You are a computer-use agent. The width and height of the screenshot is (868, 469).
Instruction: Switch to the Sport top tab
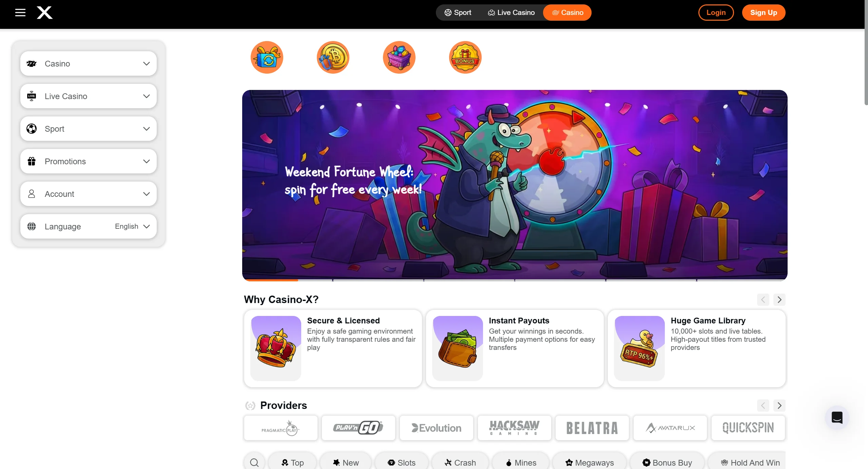point(458,13)
